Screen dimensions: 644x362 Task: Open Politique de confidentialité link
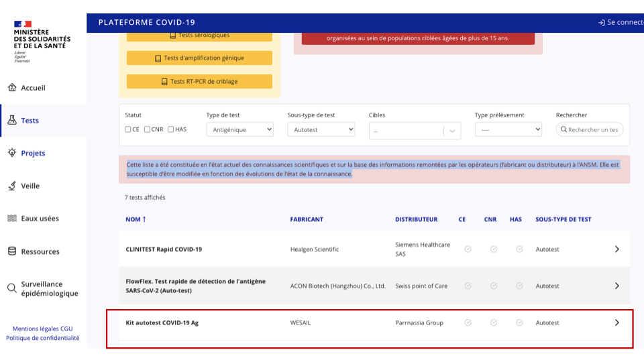coord(43,338)
